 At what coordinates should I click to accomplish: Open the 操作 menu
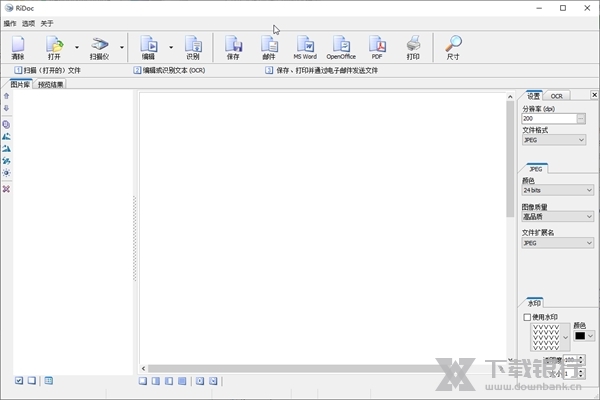10,23
